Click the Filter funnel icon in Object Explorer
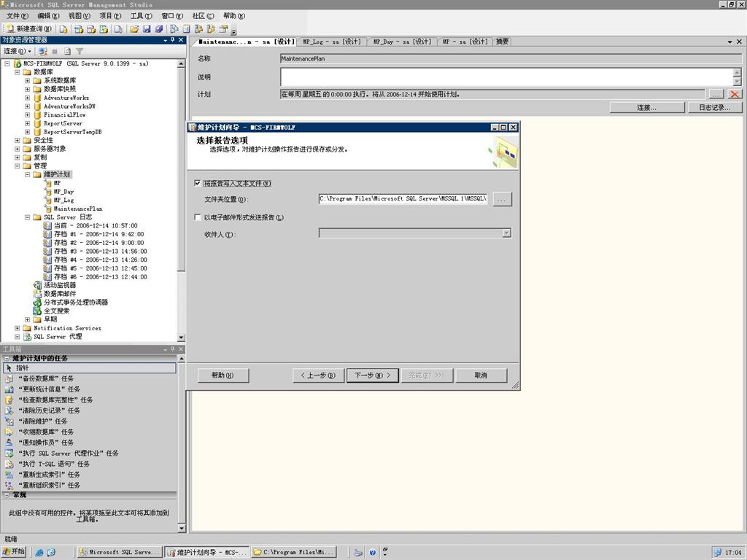This screenshot has height=560, width=747. 80,51
